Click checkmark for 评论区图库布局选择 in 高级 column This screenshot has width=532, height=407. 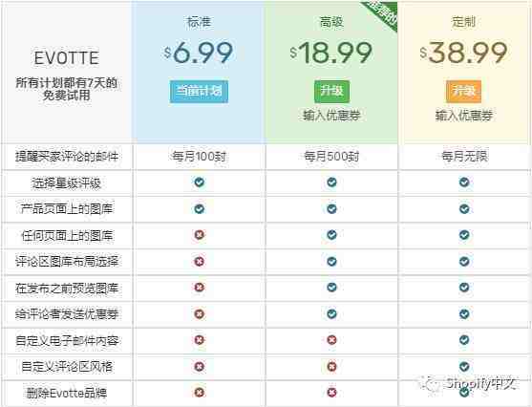pyautogui.click(x=331, y=262)
